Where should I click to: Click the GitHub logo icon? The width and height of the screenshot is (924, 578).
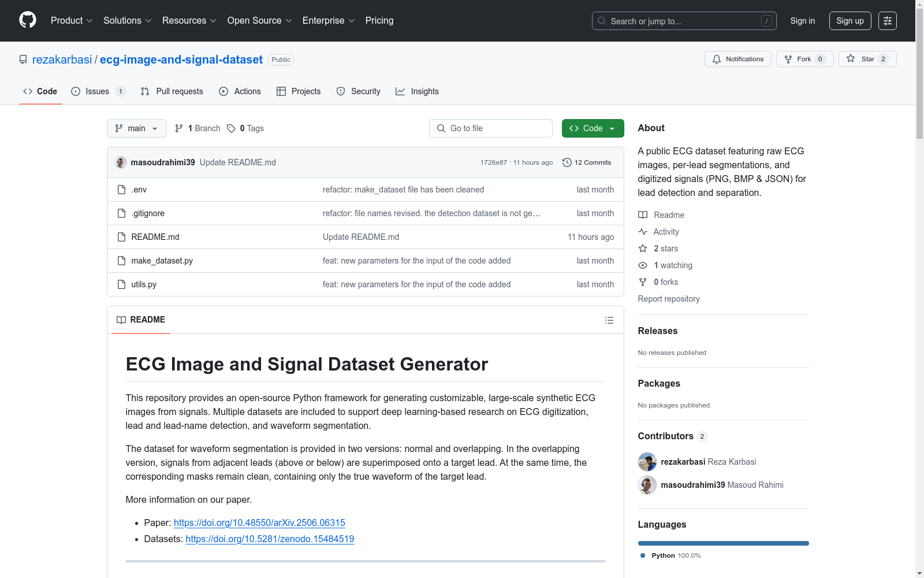(x=28, y=20)
